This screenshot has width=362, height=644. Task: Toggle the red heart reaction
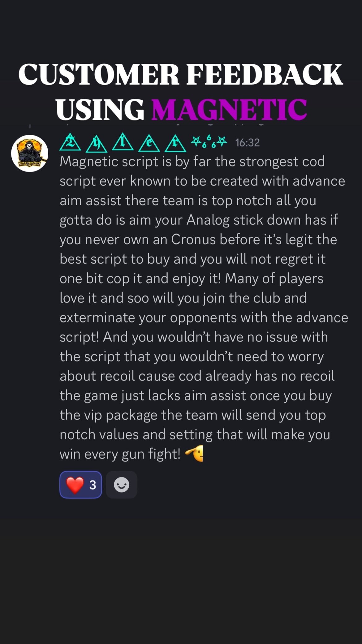click(x=81, y=485)
